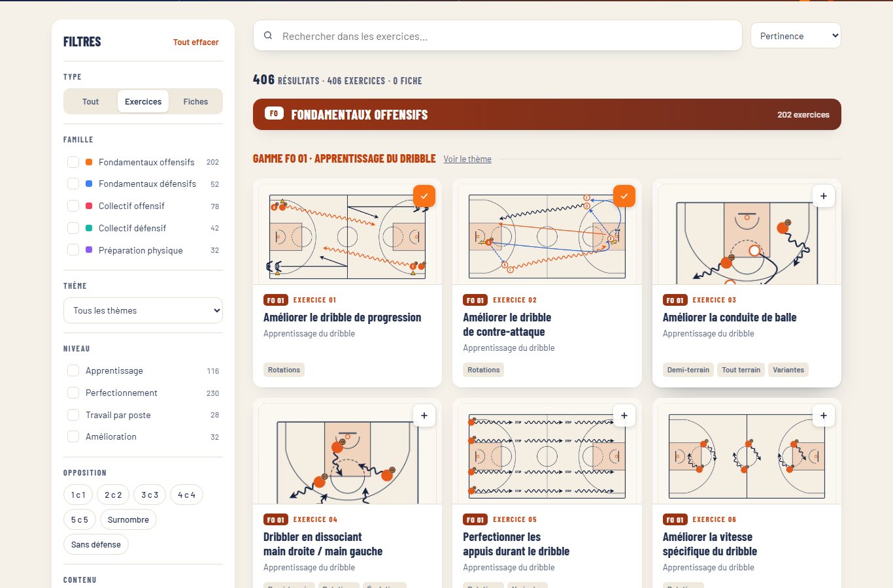
Task: Add Exercice 06 using the plus icon
Action: pos(824,416)
